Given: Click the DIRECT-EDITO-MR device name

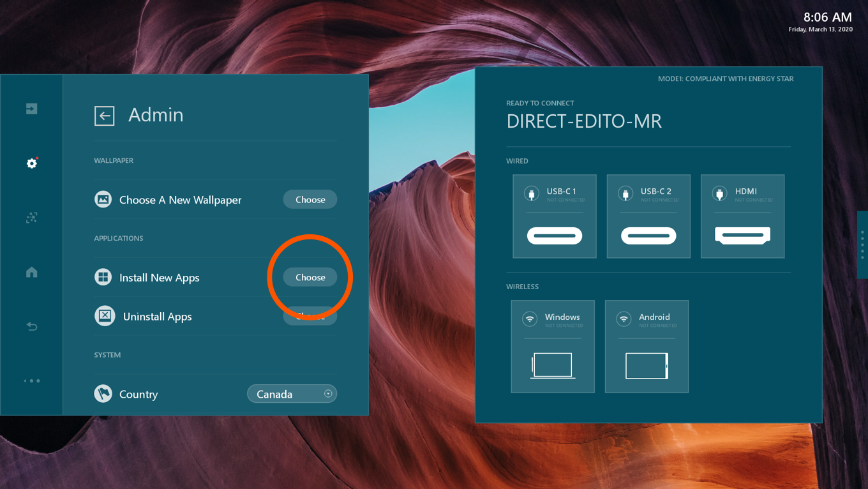Looking at the screenshot, I should click(x=584, y=121).
